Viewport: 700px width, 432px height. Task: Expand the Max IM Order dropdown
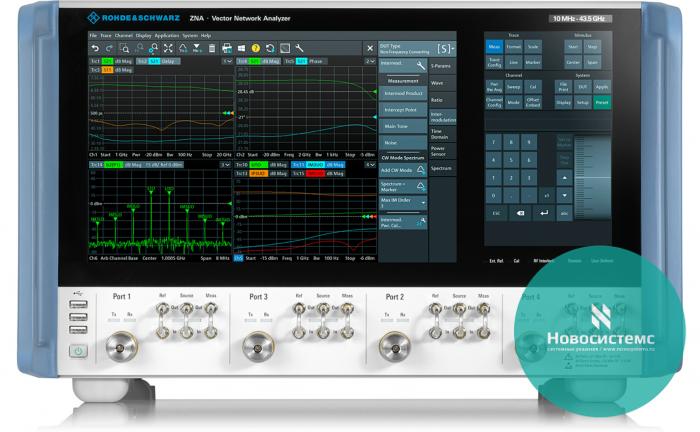click(402, 202)
